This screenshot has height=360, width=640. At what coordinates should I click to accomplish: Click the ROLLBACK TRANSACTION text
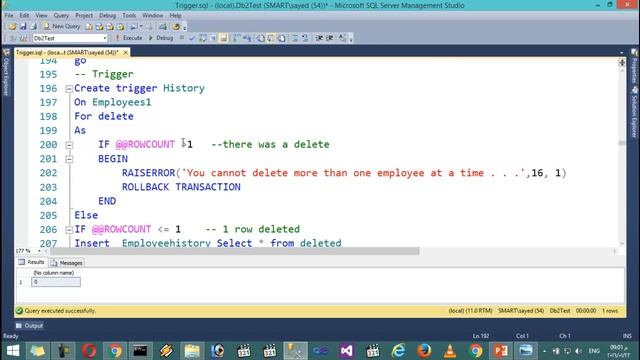click(x=181, y=187)
